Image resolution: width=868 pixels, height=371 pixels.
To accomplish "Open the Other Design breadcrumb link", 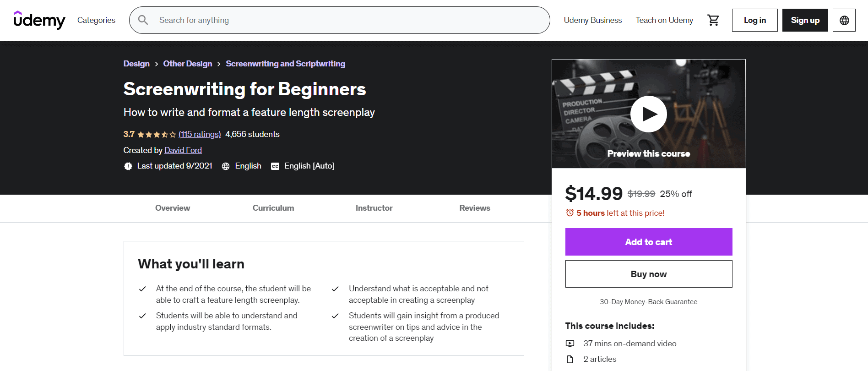I will (187, 64).
